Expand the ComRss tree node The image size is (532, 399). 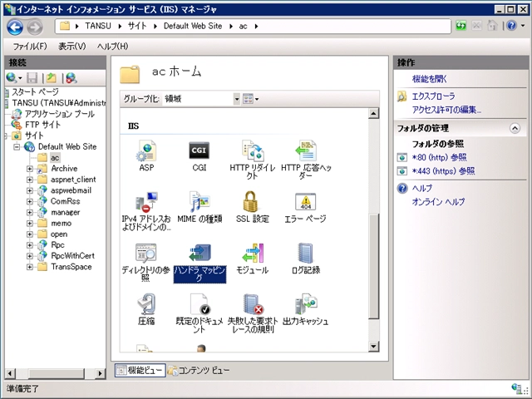pyautogui.click(x=30, y=201)
